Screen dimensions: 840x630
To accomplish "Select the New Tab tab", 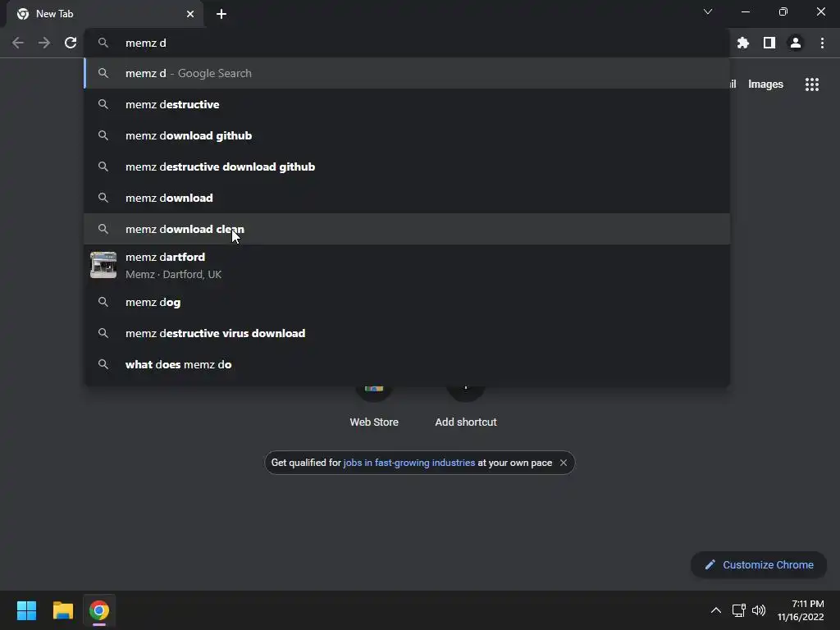I will [104, 14].
